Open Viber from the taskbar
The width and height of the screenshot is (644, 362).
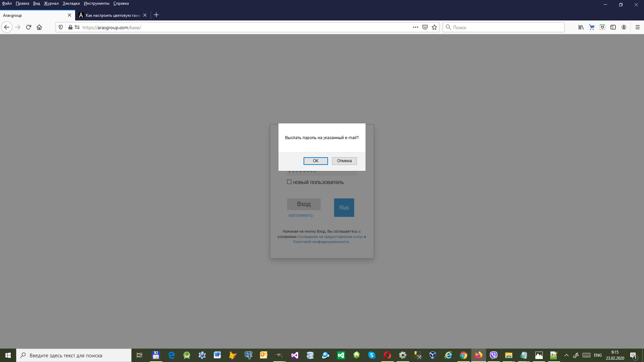[494, 355]
